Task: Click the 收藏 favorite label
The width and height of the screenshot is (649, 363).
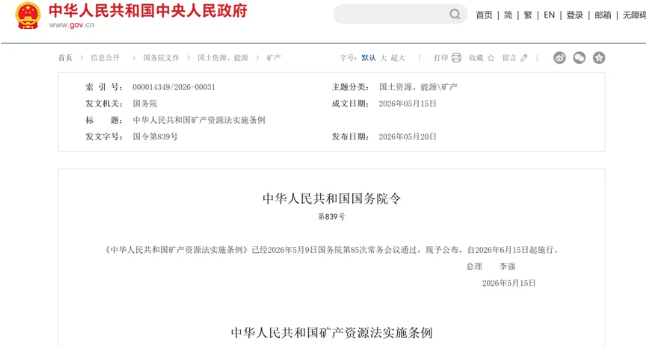Action: [x=476, y=58]
